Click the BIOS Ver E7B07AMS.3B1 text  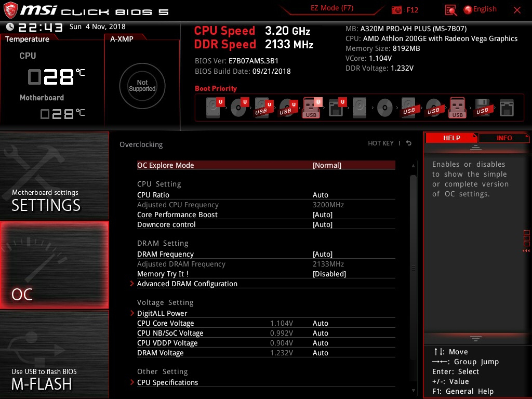pyautogui.click(x=236, y=61)
